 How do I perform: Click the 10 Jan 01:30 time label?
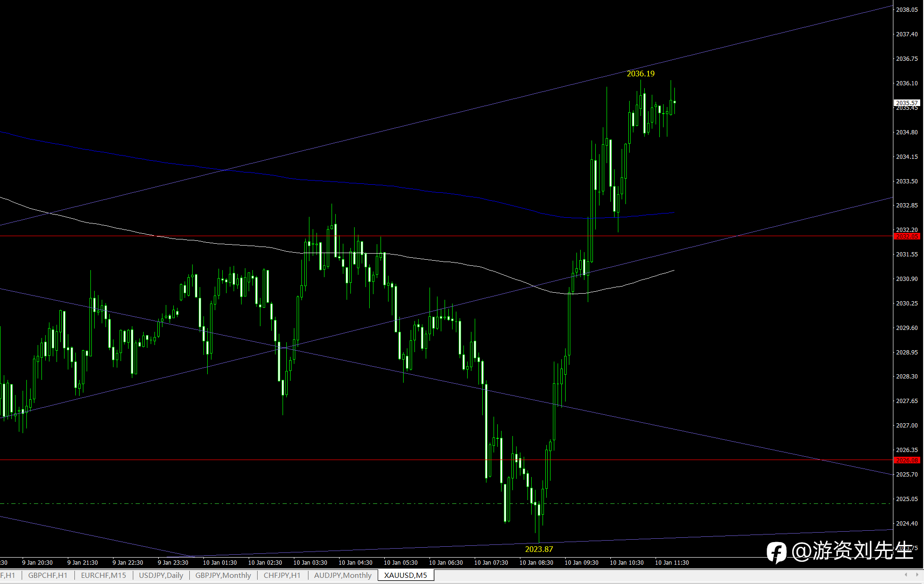pyautogui.click(x=219, y=562)
